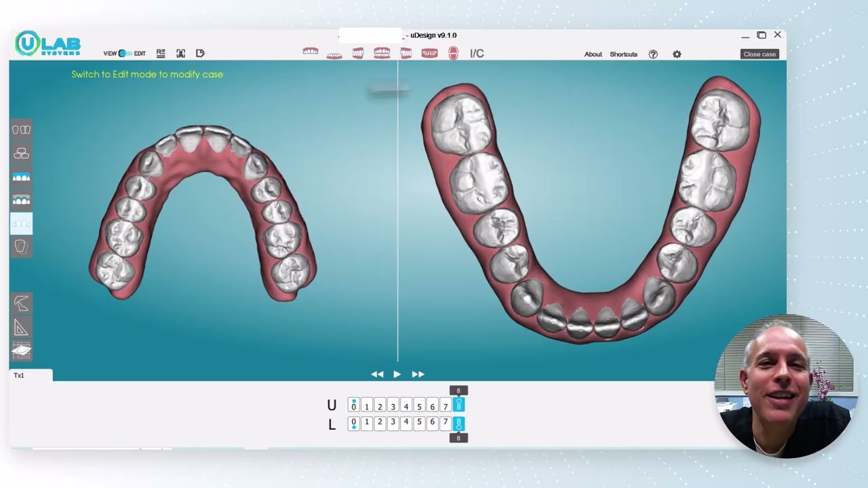Screen dimensions: 868x488
Task: Open settings gear icon
Action: point(677,54)
